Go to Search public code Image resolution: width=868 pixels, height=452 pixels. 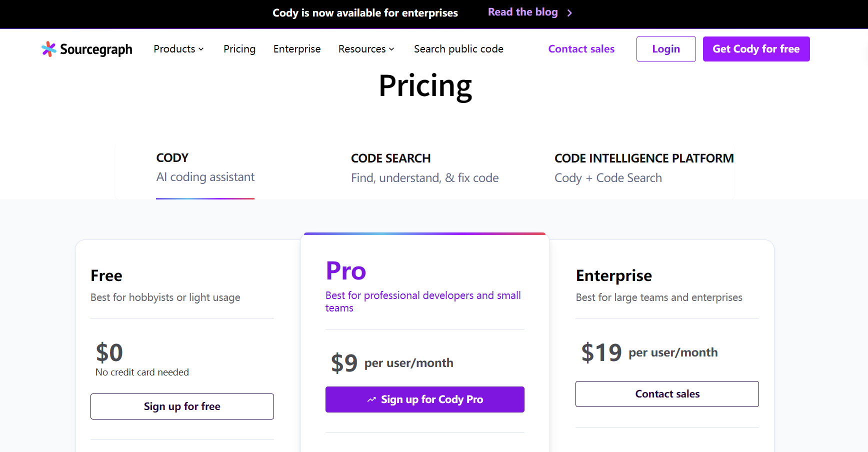pos(458,49)
